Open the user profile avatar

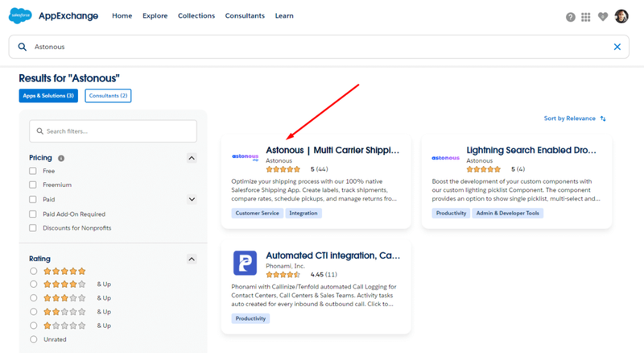621,16
